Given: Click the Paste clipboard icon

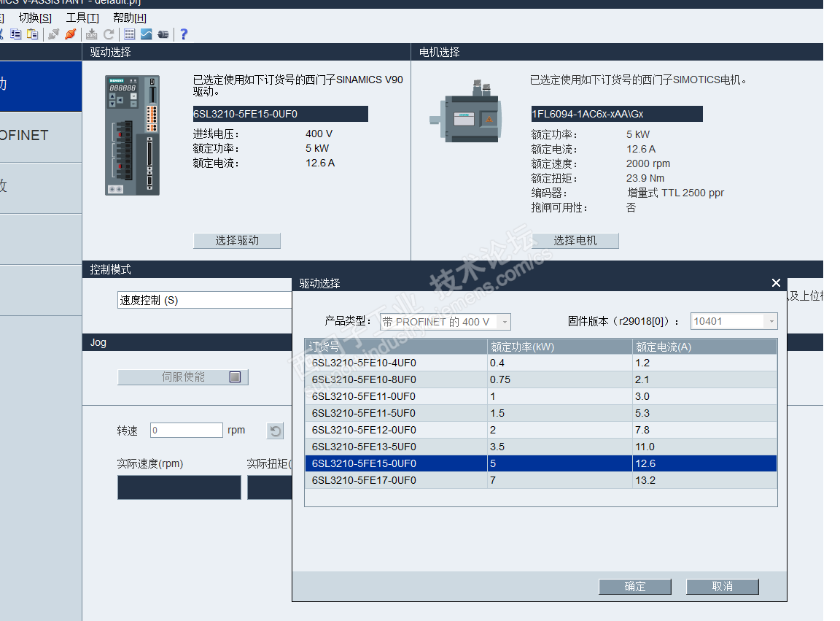Looking at the screenshot, I should [x=33, y=34].
